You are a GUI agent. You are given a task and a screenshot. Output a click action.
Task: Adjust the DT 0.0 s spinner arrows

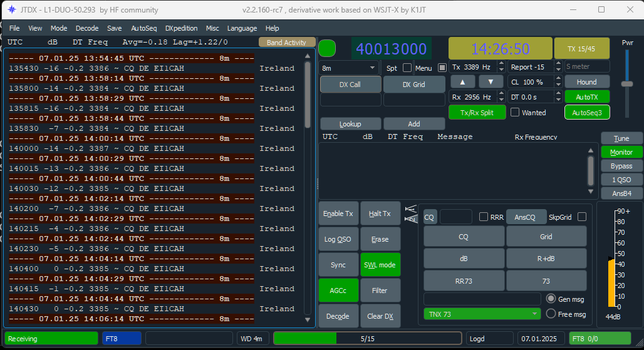[x=558, y=97]
